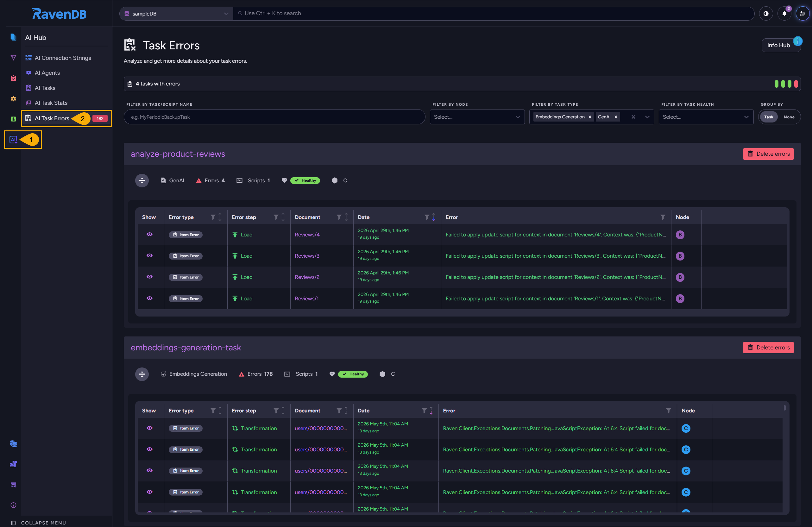Open AI Tasks menu item

tap(45, 88)
